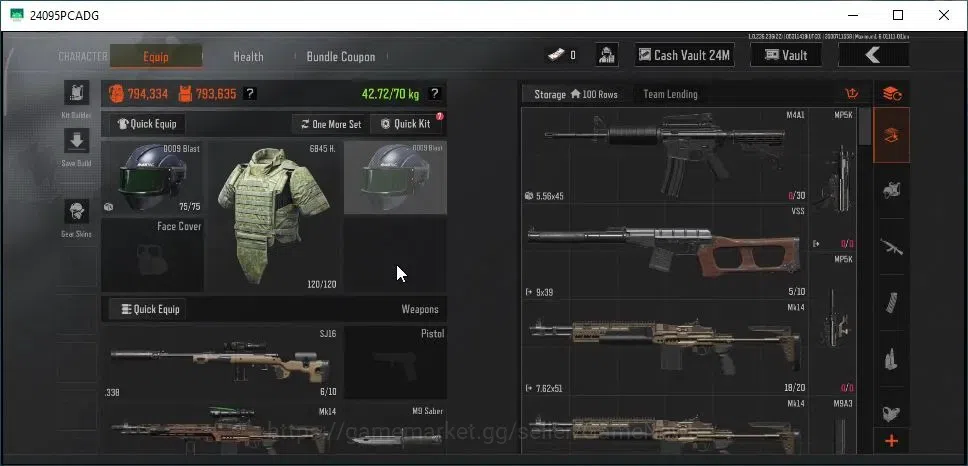Select the M4A1 rifle in storage
Image resolution: width=968 pixels, height=466 pixels.
coord(664,156)
